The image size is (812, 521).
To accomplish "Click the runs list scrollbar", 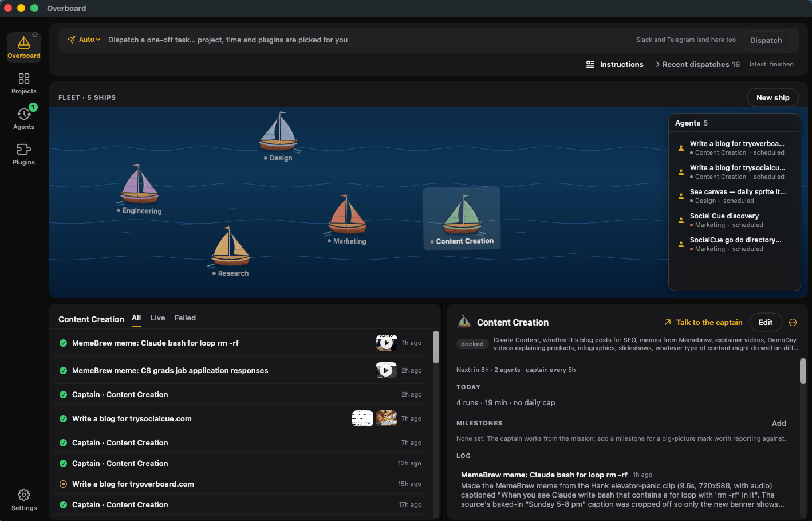I will click(436, 347).
